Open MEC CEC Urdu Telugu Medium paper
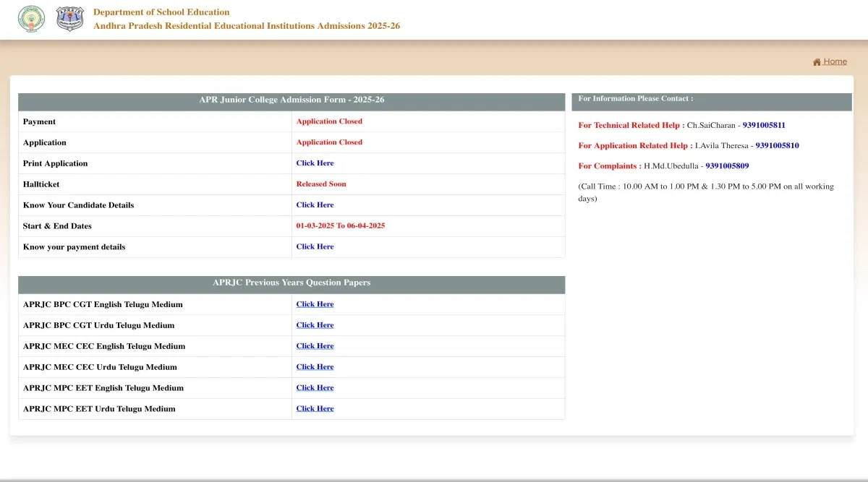Viewport: 868px width, 482px height. (x=315, y=367)
